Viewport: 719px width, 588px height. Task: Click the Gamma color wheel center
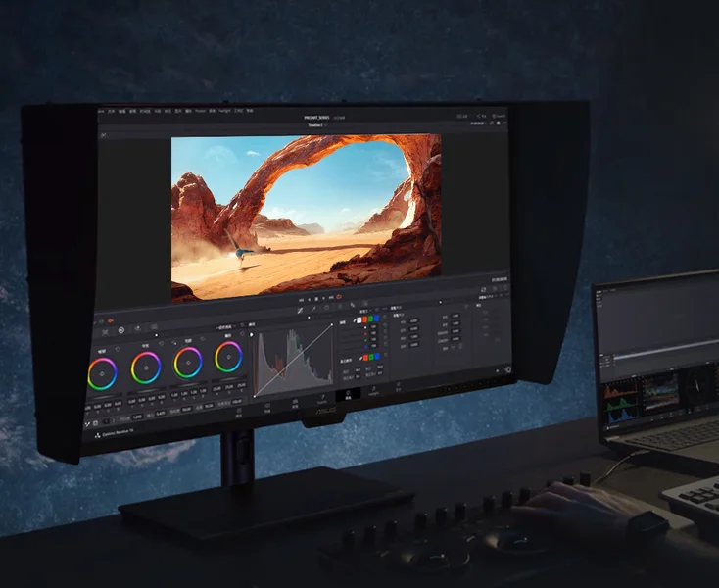point(146,367)
